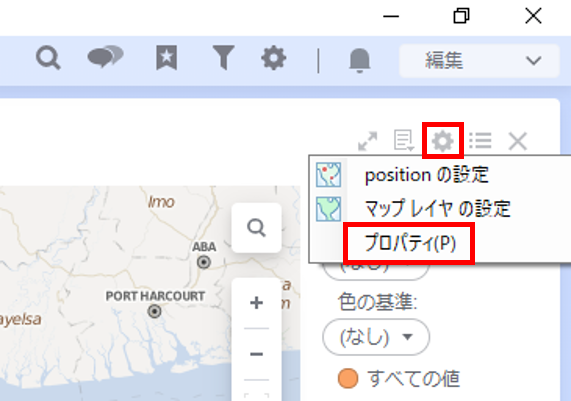Click the orange すべての値 color swatch
The height and width of the screenshot is (401, 571).
pos(348,378)
